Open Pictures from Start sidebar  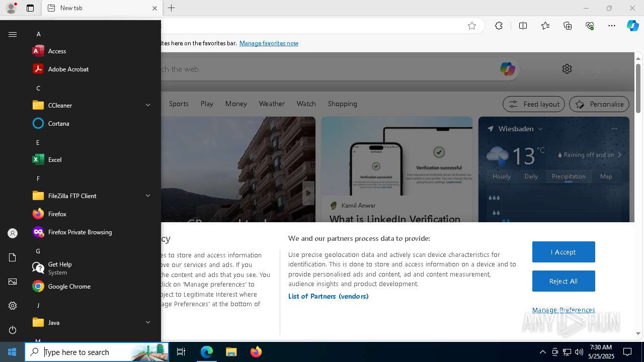point(13,282)
